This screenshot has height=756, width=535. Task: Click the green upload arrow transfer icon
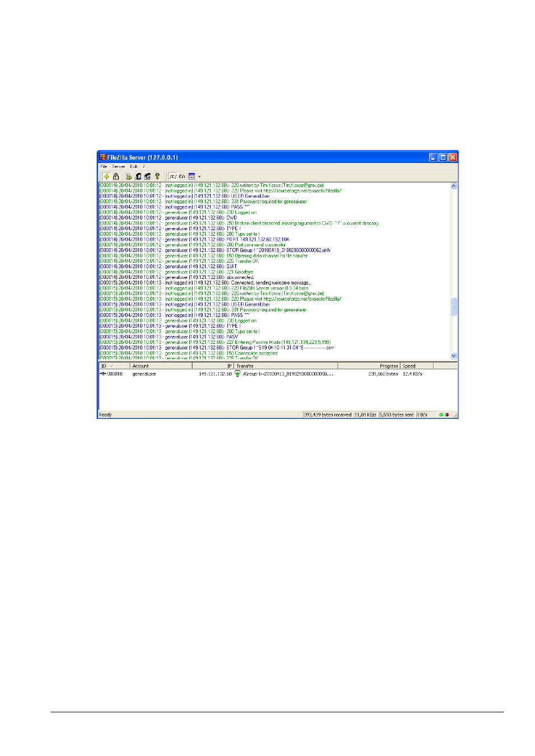[238, 374]
